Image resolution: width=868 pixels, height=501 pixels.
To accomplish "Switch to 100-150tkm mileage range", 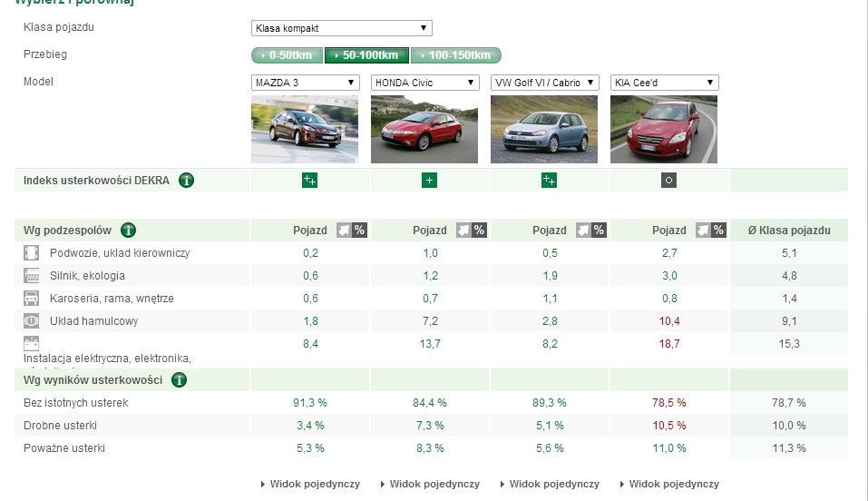I will click(456, 55).
